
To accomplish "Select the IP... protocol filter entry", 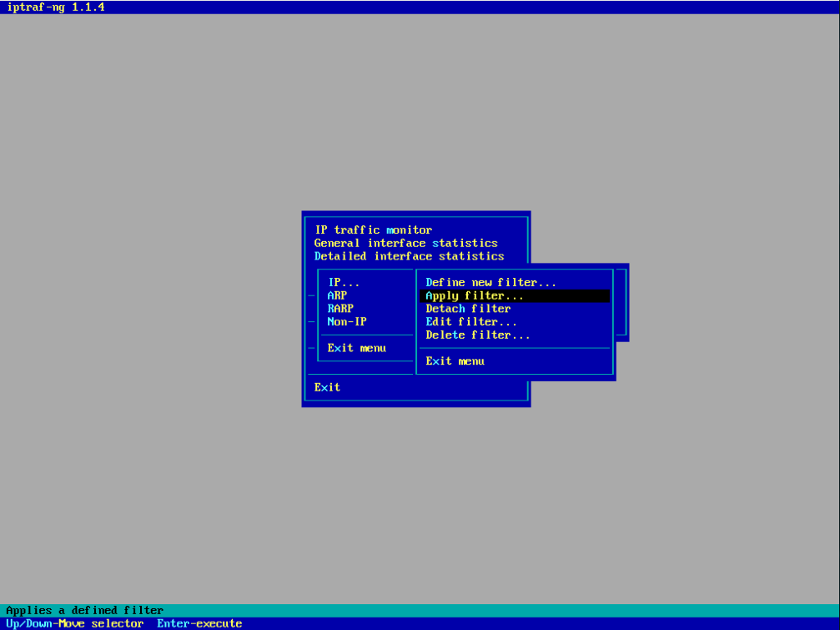I will pyautogui.click(x=344, y=283).
